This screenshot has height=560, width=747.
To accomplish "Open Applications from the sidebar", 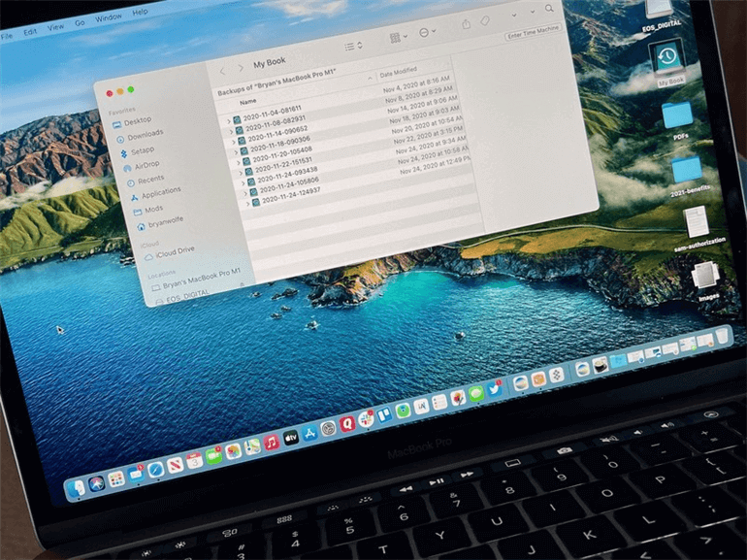I will coord(155,194).
